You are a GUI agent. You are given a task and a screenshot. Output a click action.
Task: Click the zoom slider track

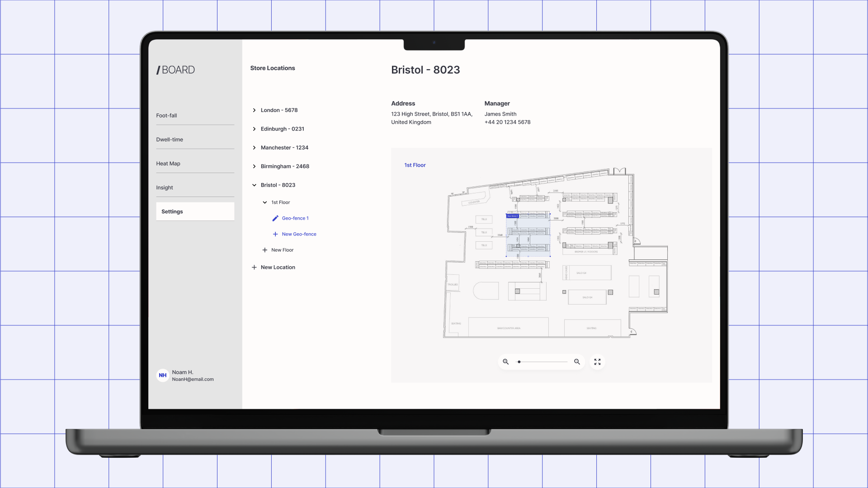[542, 362]
